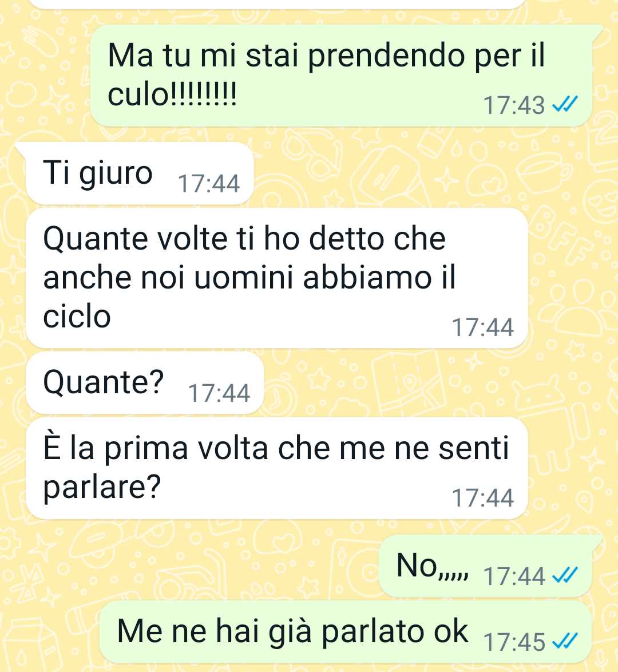Tap the read-receipt ticks beside 'No,,,,,,'

(x=565, y=575)
